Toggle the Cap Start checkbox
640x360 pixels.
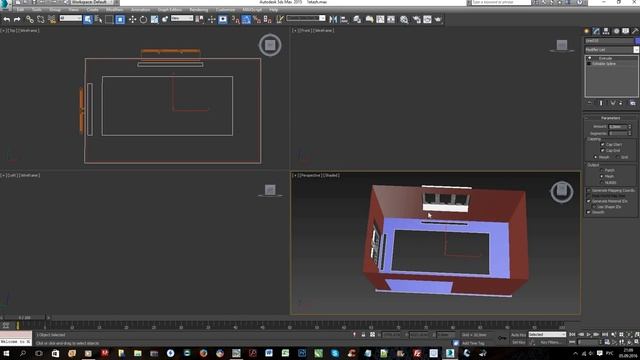[x=602, y=144]
